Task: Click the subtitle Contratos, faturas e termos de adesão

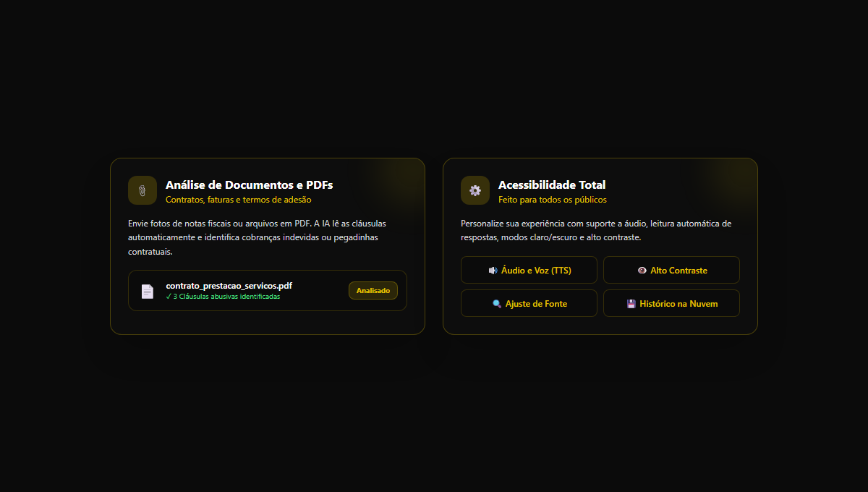Action: [x=239, y=200]
